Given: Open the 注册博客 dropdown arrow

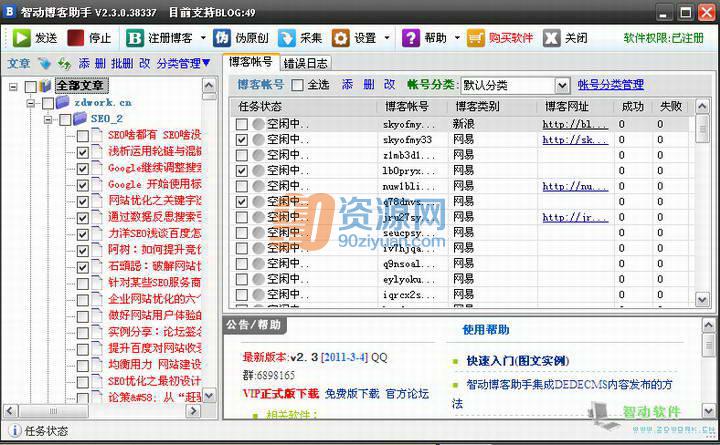Looking at the screenshot, I should tap(203, 38).
